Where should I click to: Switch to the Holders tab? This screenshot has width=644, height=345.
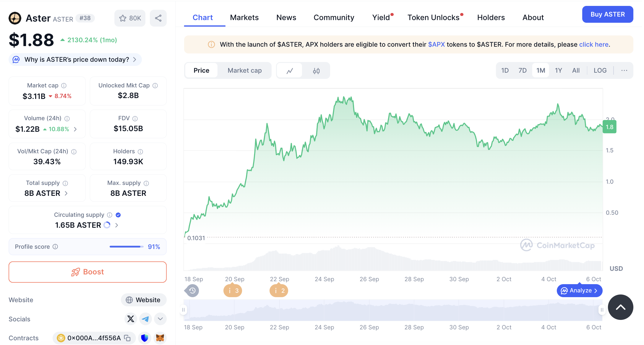tap(491, 17)
